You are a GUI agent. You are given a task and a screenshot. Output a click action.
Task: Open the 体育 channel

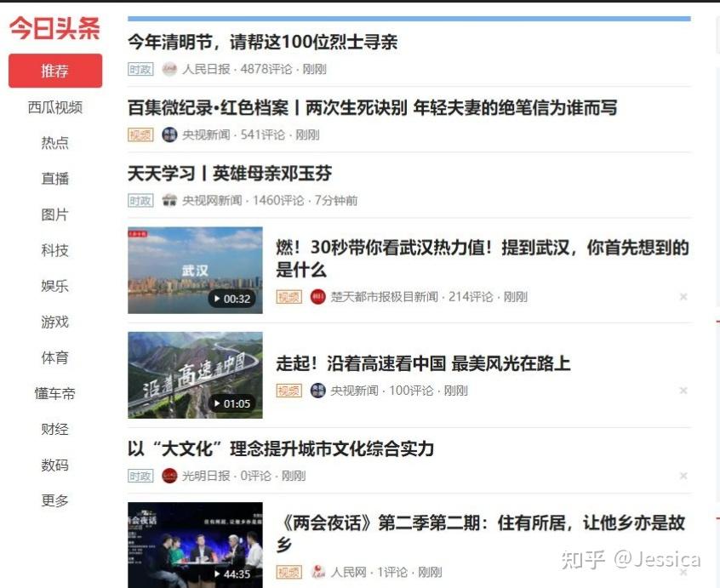click(55, 357)
